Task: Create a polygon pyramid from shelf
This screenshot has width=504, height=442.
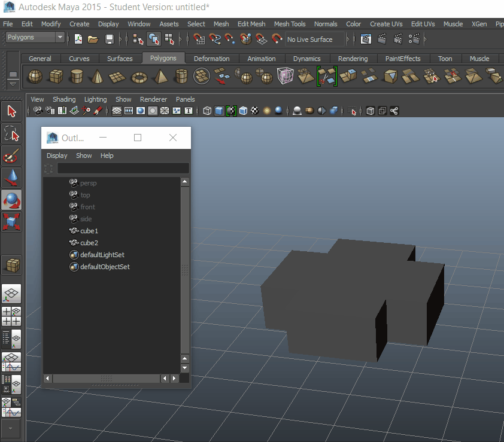Action: pyautogui.click(x=160, y=77)
